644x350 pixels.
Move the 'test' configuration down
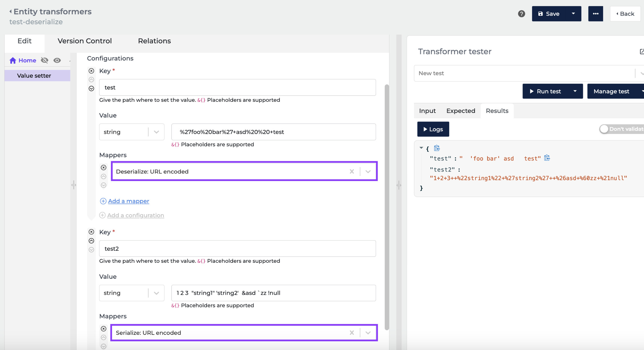[91, 89]
